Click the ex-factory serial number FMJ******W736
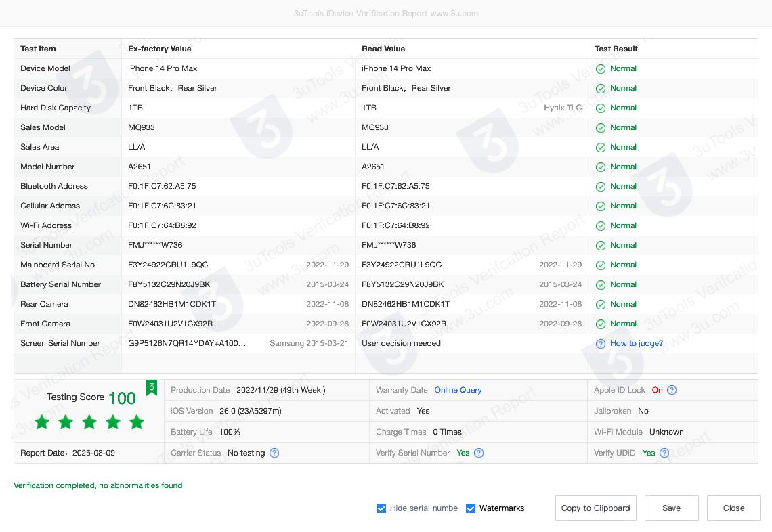The width and height of the screenshot is (772, 532). [x=155, y=245]
